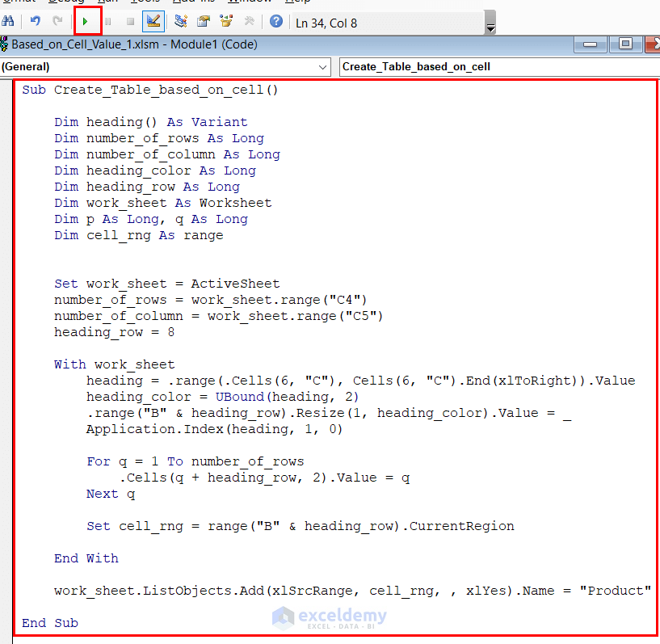The image size is (660, 644).
Task: Click the Reset stop icon
Action: [131, 21]
